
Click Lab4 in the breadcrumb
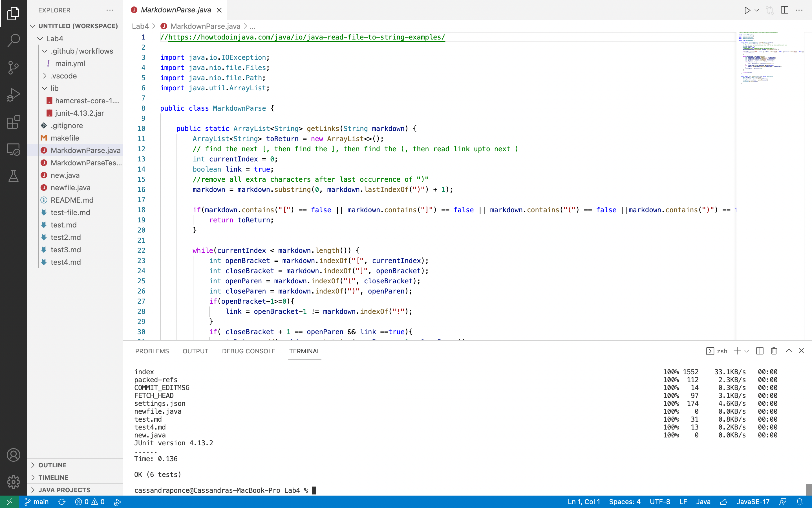(x=140, y=26)
